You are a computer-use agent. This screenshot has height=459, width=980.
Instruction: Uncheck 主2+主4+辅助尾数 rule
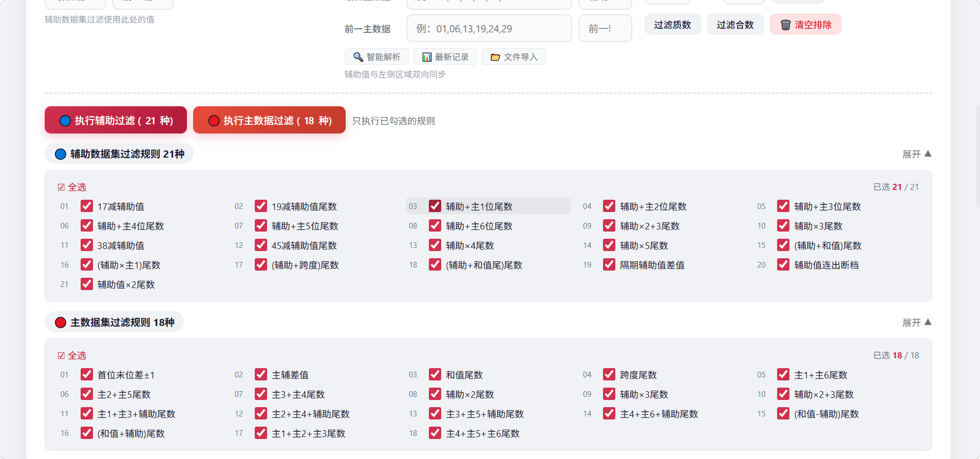click(x=261, y=413)
